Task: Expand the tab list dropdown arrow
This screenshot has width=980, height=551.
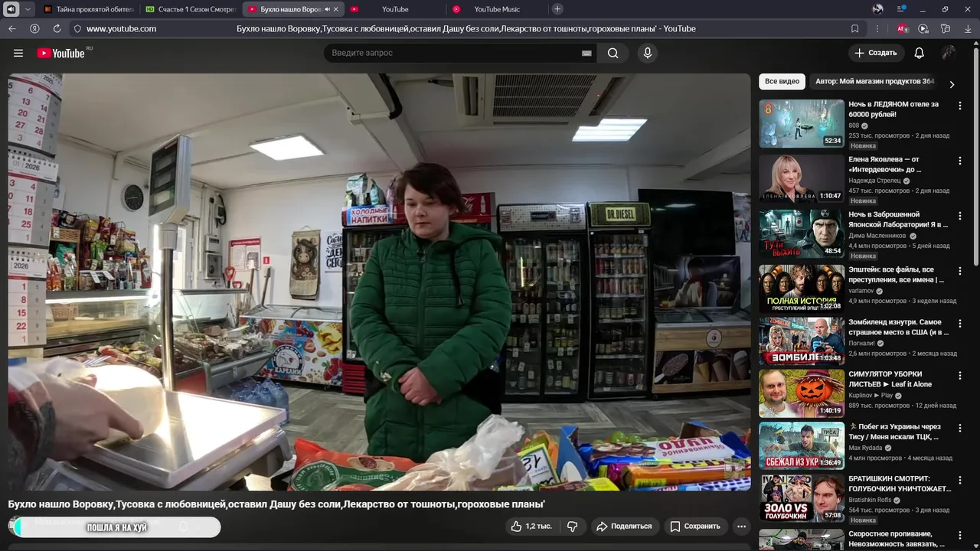Action: click(28, 9)
